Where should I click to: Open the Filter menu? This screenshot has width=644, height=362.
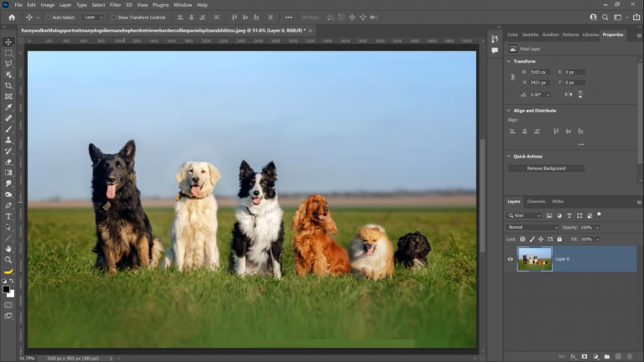[115, 5]
